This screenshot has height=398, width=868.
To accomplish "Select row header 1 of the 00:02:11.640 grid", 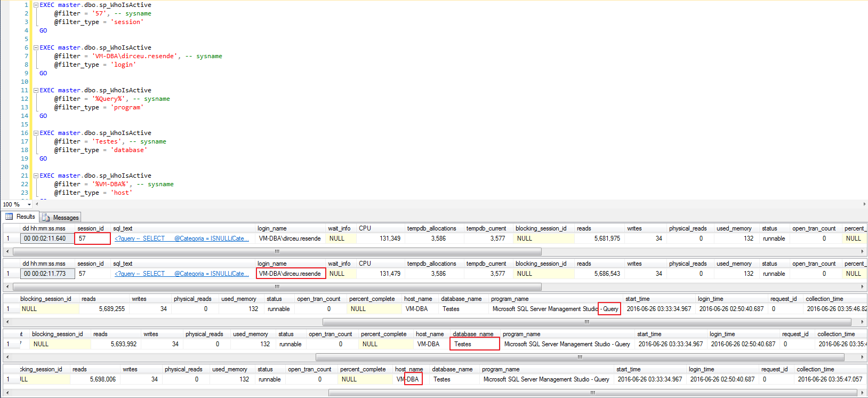I will (x=11, y=238).
